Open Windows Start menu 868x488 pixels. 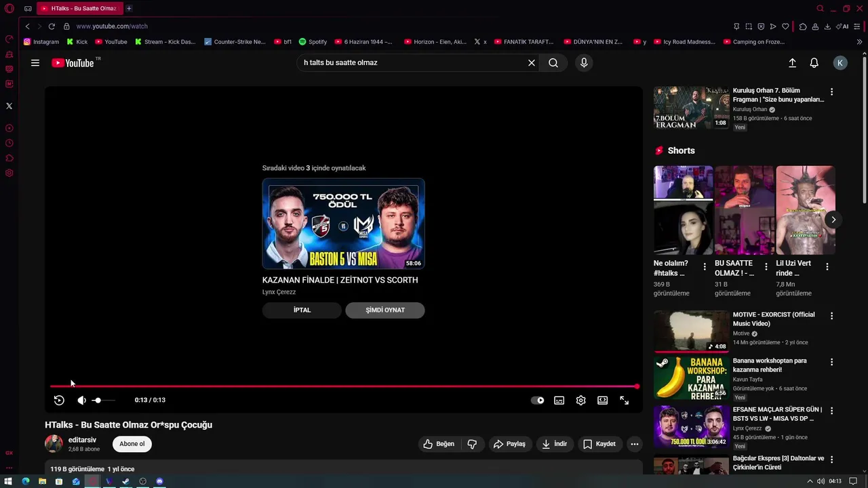[x=9, y=481]
